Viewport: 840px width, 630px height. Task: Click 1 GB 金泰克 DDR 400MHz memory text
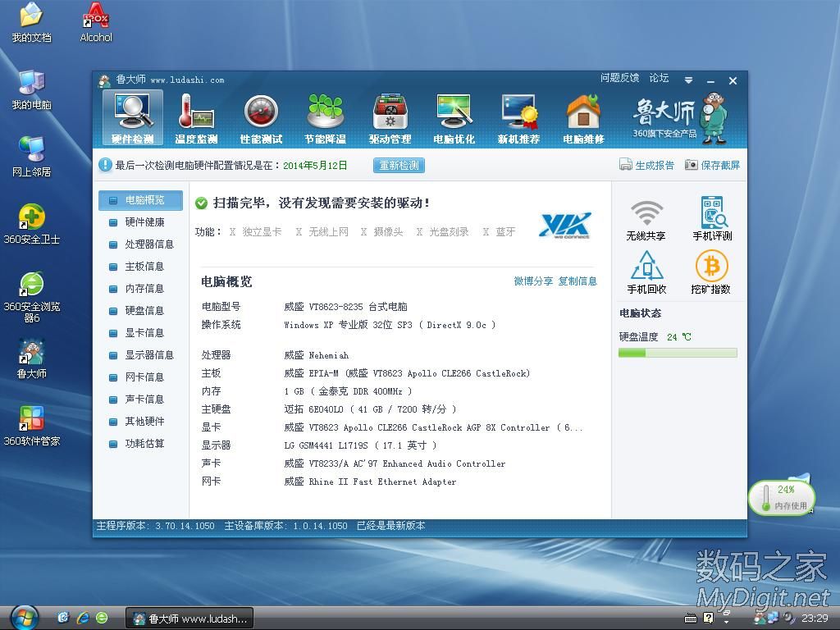(x=348, y=391)
